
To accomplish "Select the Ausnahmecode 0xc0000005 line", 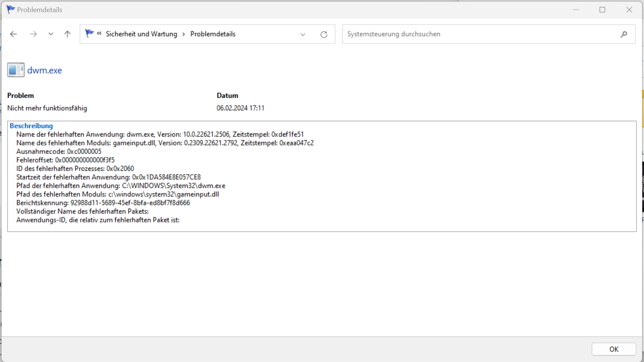I will coord(59,151).
